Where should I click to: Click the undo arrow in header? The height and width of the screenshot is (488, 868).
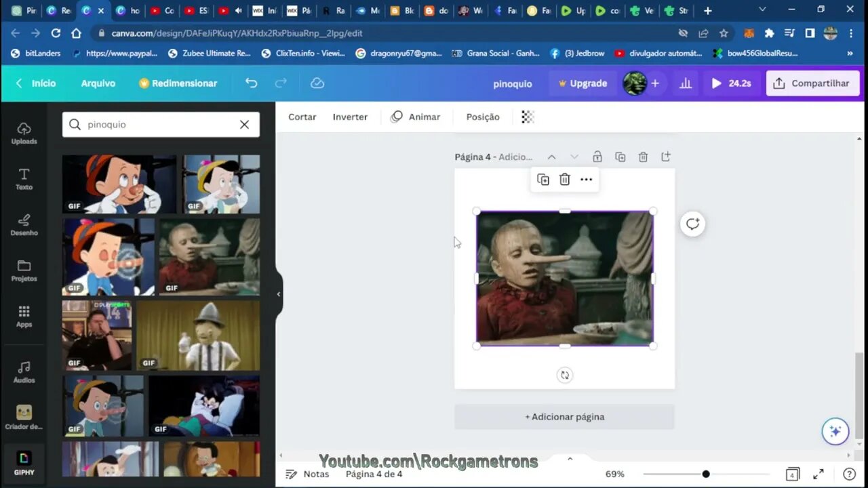tap(252, 83)
